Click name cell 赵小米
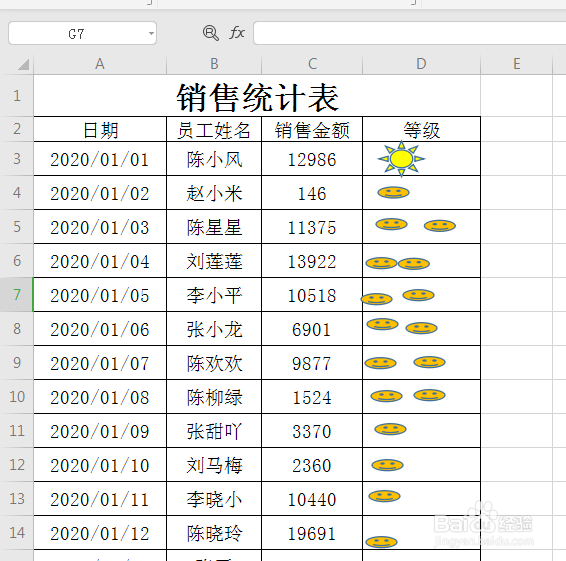 (214, 193)
